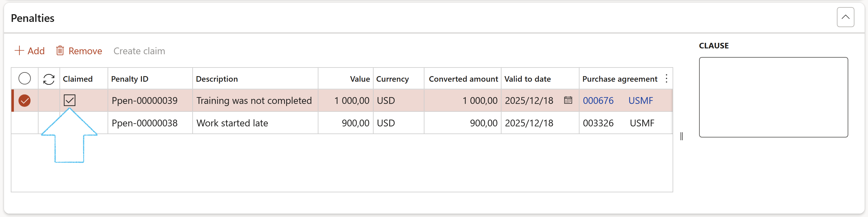Toggle the select-all rows circle
The width and height of the screenshot is (868, 217).
coord(25,79)
